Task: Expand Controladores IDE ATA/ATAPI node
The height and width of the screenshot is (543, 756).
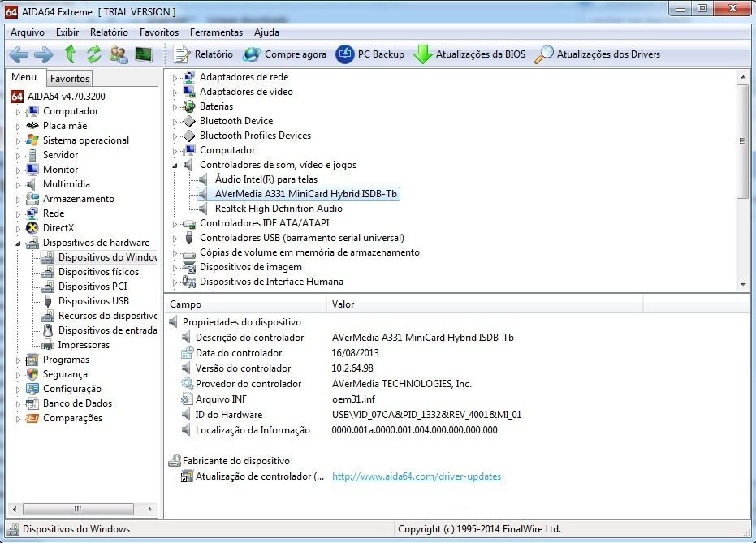Action: tap(175, 223)
